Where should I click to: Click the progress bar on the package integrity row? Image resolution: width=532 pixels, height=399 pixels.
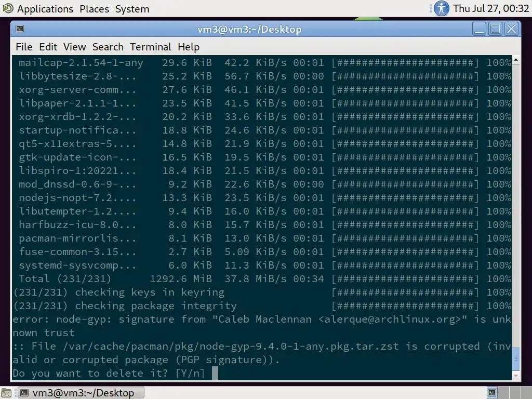tap(405, 306)
